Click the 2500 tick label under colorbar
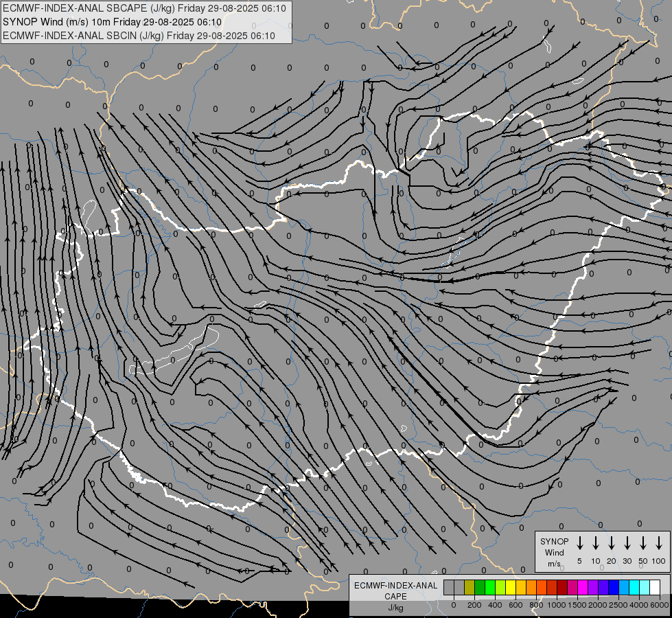The height and width of the screenshot is (618, 672). 618,605
